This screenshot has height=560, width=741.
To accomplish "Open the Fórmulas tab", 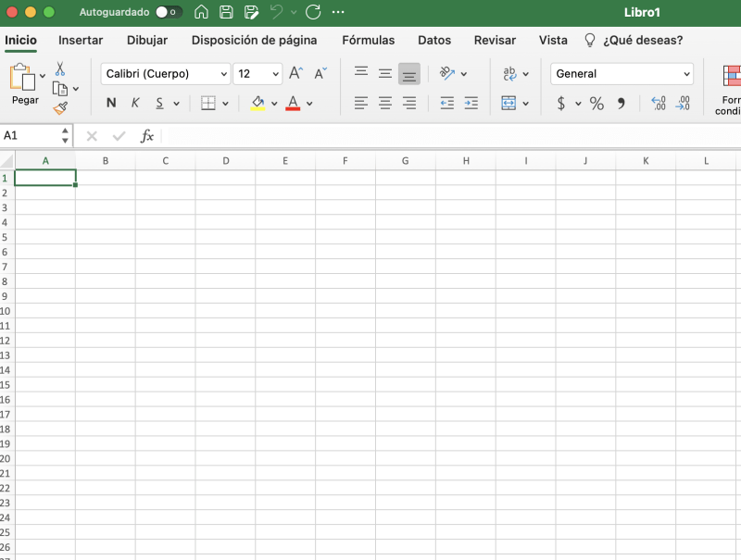I will [x=368, y=40].
